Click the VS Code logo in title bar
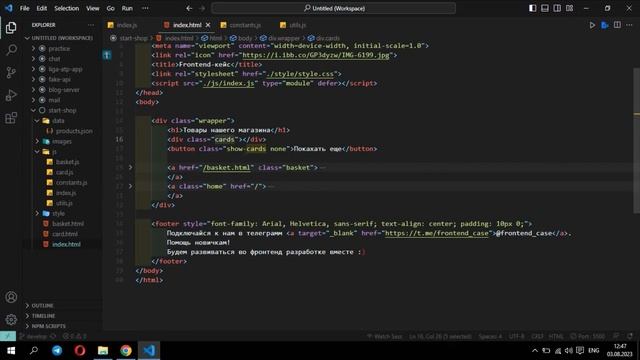 [x=9, y=8]
